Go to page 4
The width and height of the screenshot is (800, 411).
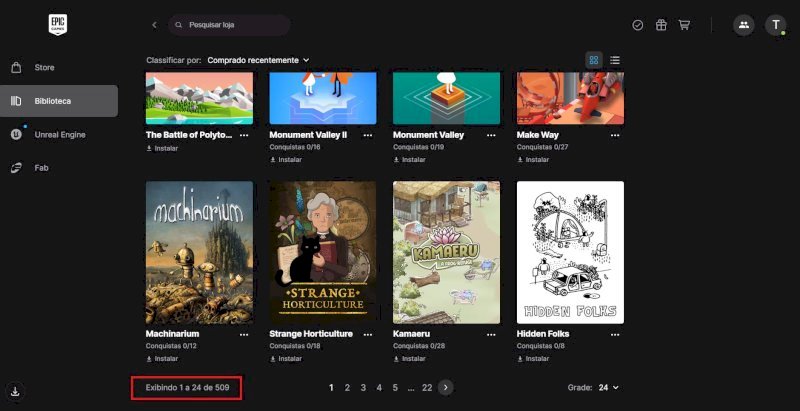tap(379, 388)
